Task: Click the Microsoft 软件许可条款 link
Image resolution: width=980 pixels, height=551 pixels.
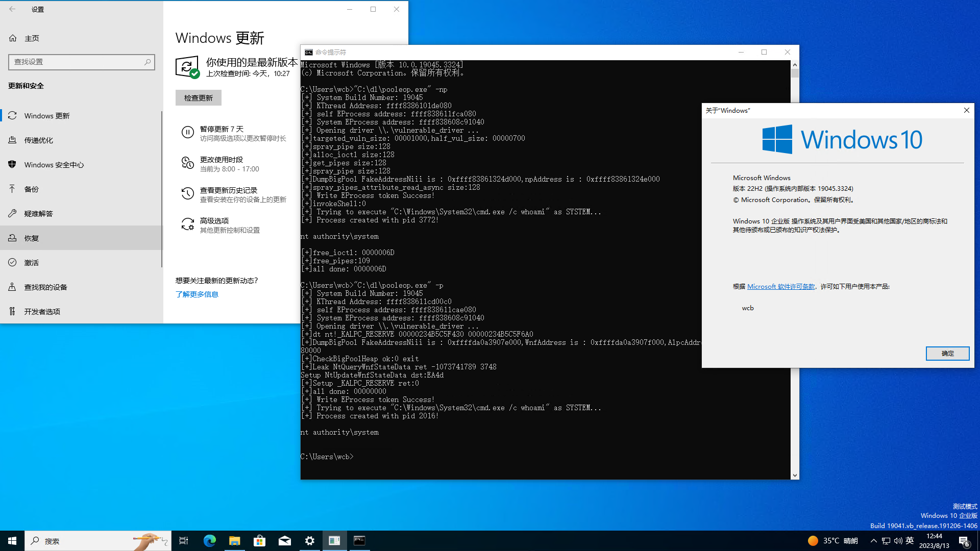Action: click(x=781, y=287)
